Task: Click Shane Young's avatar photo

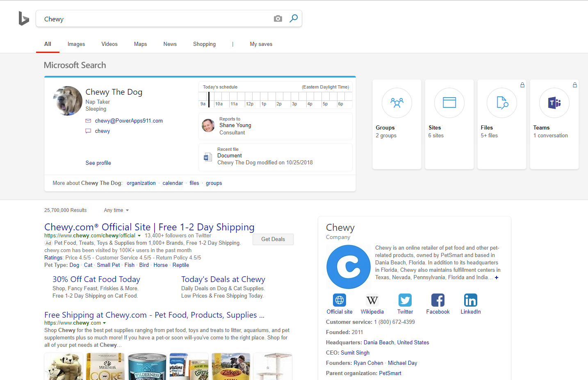Action: (x=208, y=125)
